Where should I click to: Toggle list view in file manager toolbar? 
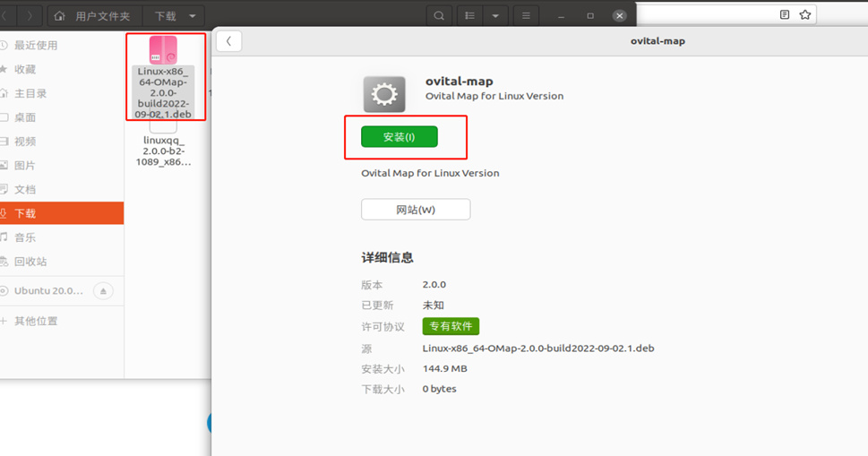pos(468,16)
